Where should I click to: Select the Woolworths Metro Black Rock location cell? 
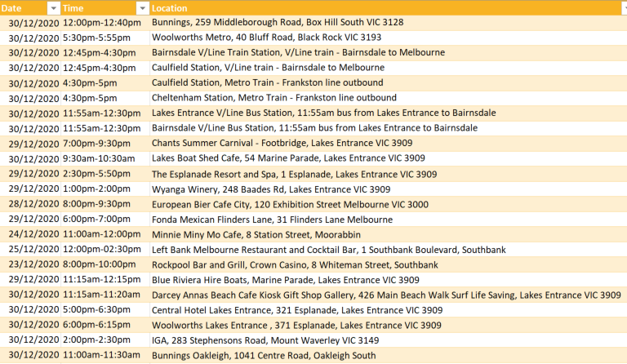[x=389, y=38]
